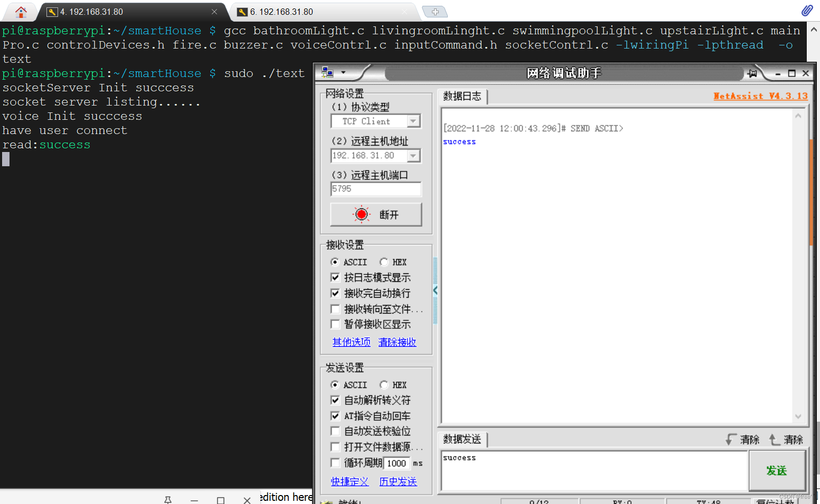Click the 断开 disconnect button
This screenshot has height=504, width=820.
pos(376,214)
